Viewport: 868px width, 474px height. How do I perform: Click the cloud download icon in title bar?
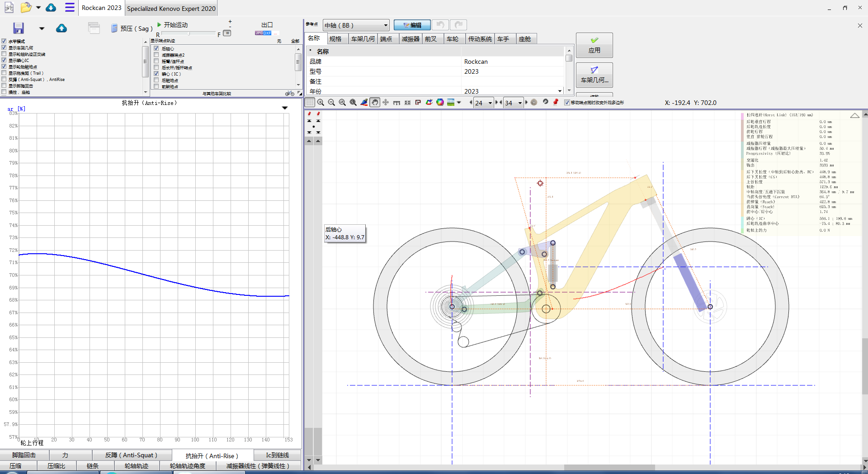pyautogui.click(x=51, y=8)
